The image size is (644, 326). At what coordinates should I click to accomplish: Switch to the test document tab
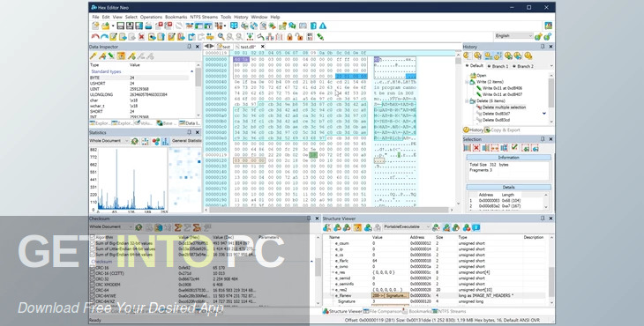(224, 47)
